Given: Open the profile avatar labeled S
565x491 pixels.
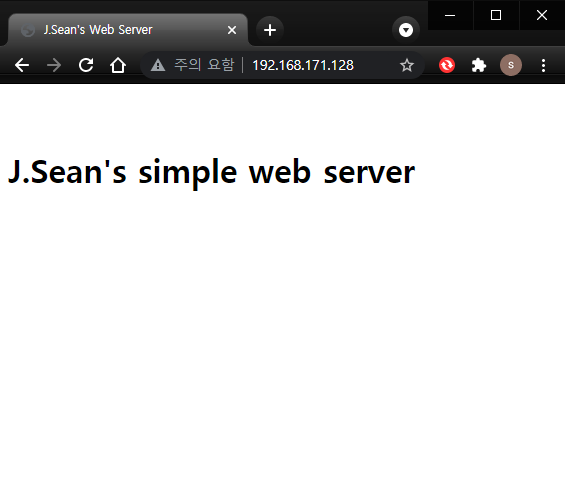Looking at the screenshot, I should 511,65.
